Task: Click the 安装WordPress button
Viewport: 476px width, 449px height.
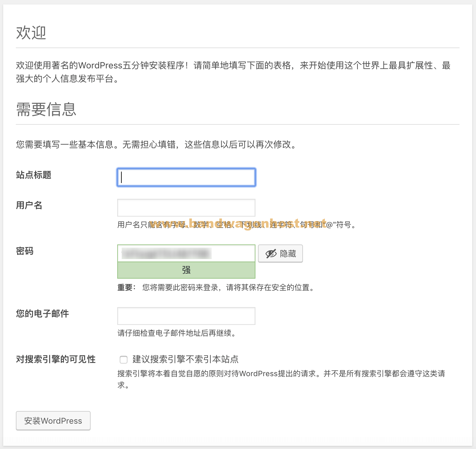Action: click(53, 421)
